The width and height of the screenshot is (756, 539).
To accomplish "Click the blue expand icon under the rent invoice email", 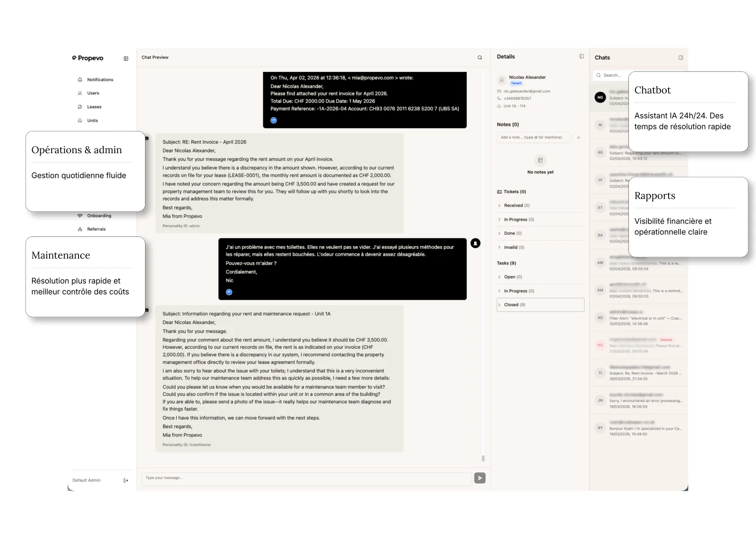I will point(273,120).
